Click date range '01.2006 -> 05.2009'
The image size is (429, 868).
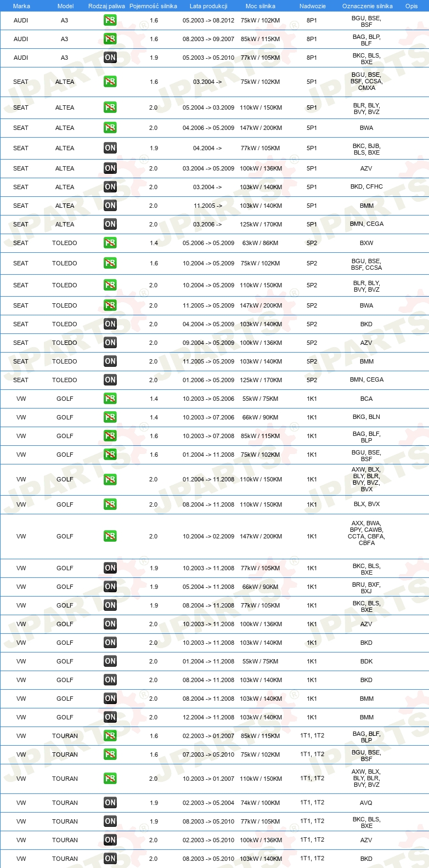pos(208,380)
